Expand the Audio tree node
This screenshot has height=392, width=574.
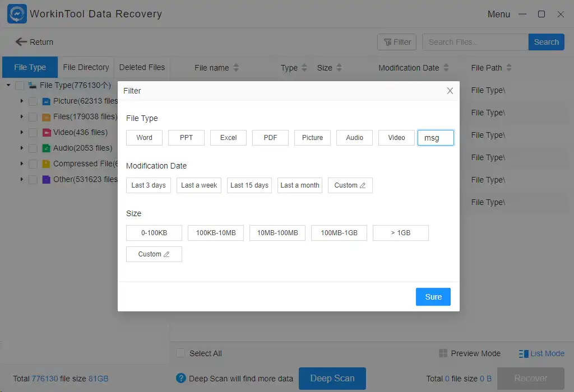22,148
